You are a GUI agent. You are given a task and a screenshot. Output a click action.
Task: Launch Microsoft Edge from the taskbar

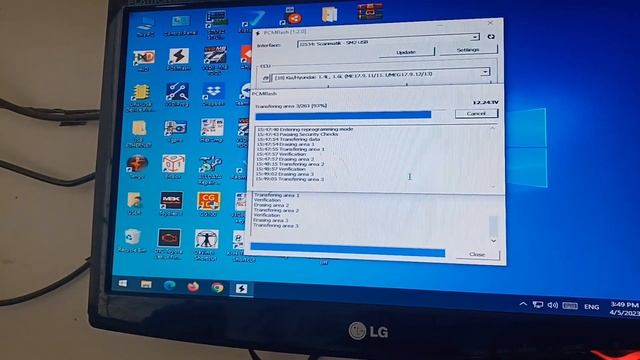click(x=169, y=285)
